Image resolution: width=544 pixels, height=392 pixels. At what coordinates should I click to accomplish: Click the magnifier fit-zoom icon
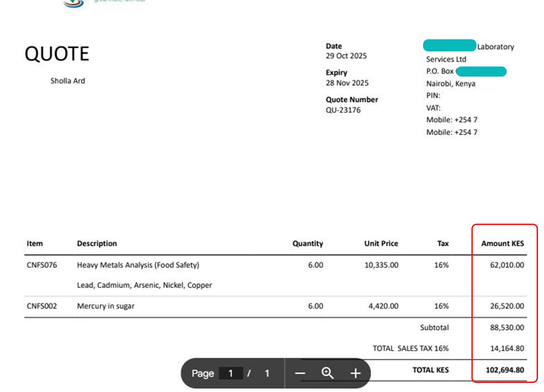(327, 373)
